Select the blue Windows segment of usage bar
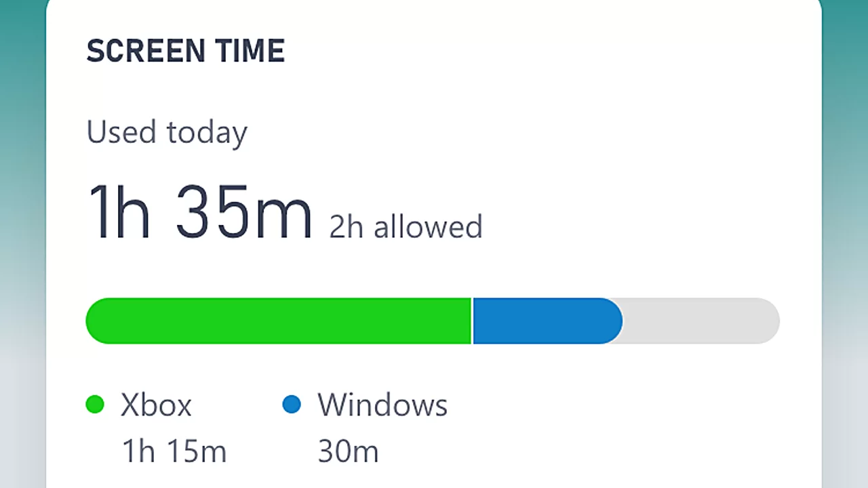The height and width of the screenshot is (488, 868). pyautogui.click(x=548, y=321)
